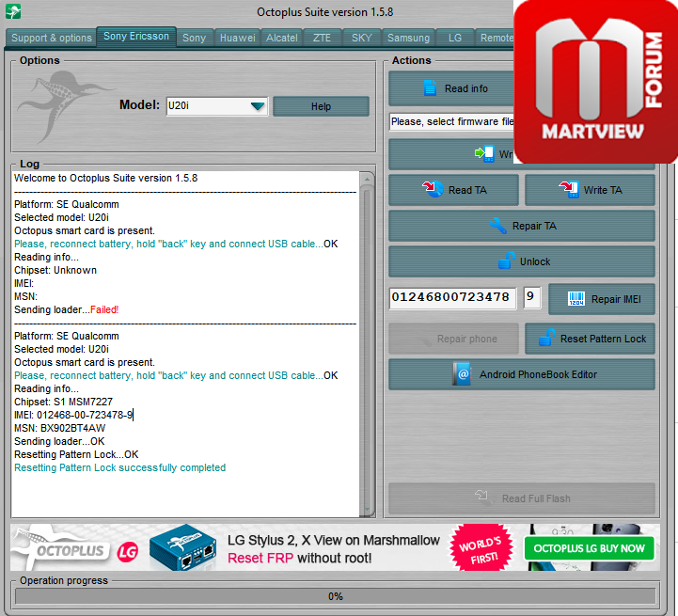Click the log scrollbar up arrow
Screen dimensions: 678x616
click(367, 179)
